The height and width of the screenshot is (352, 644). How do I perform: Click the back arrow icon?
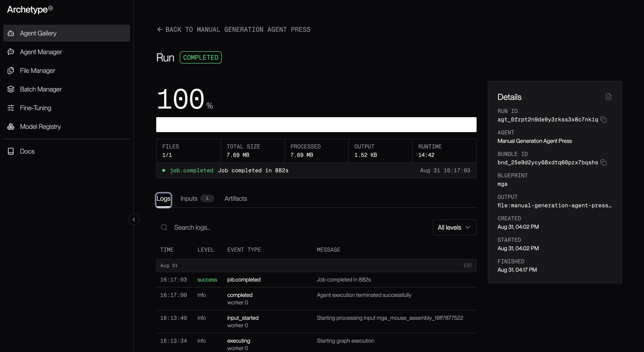(160, 30)
